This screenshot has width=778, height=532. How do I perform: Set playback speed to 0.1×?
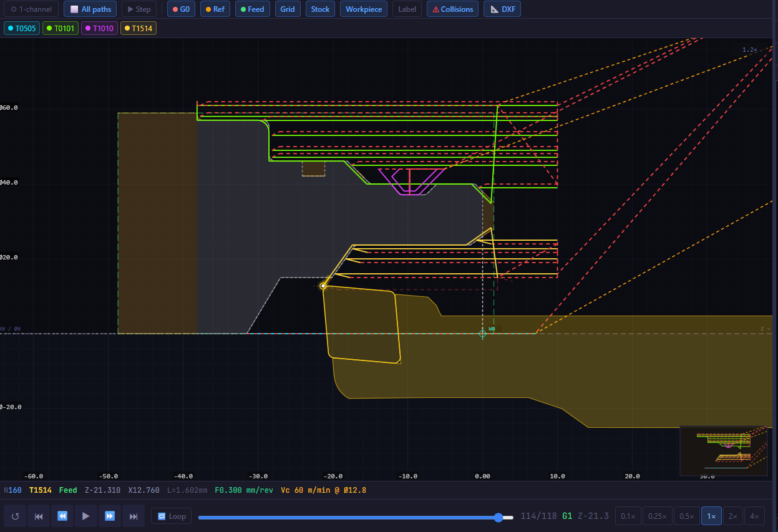pyautogui.click(x=628, y=516)
